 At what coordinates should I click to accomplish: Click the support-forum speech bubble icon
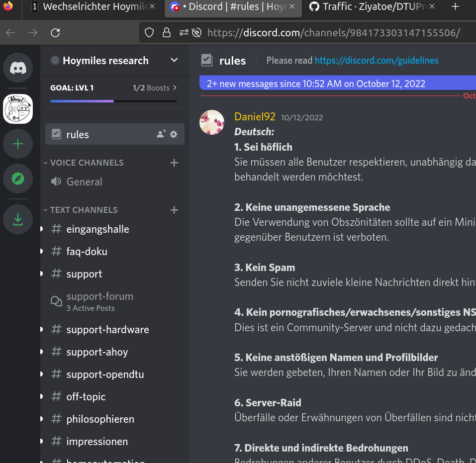56,301
